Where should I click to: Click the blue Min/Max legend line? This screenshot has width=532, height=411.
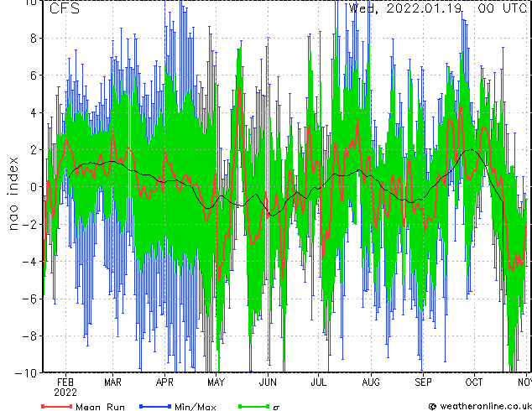[x=155, y=406]
